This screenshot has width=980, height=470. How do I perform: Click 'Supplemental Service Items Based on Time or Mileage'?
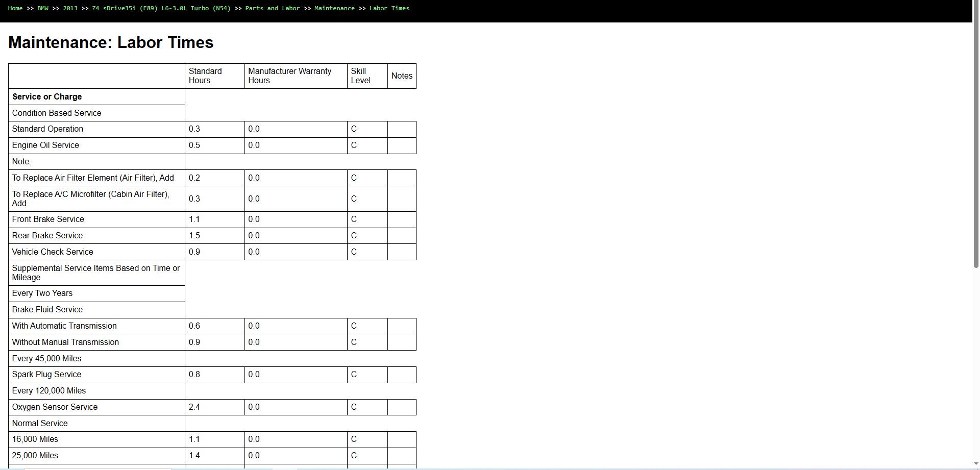[96, 273]
